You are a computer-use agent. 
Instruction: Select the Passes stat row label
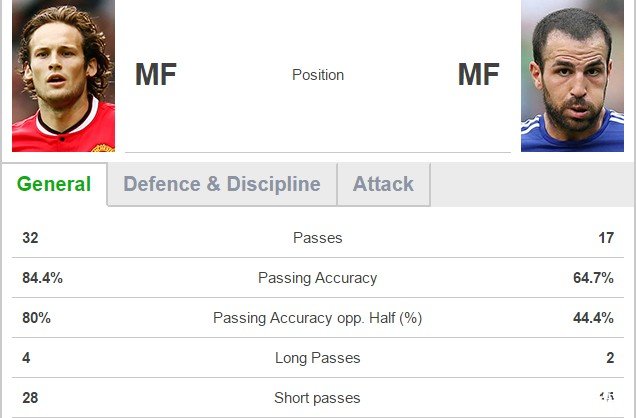pyautogui.click(x=318, y=238)
